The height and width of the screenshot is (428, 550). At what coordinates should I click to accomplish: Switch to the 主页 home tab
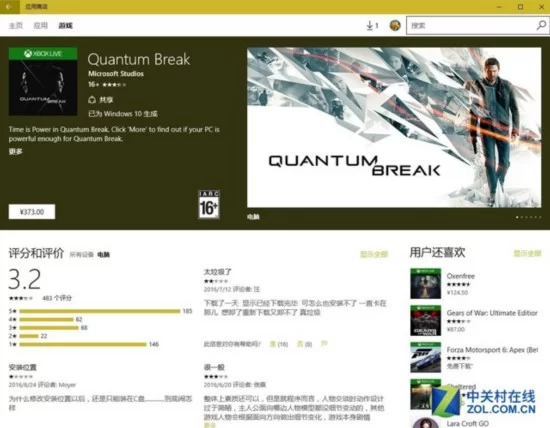click(x=15, y=26)
